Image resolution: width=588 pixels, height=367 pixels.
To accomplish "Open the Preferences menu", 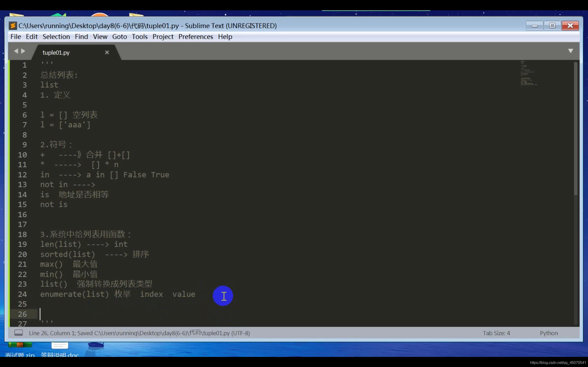I will click(196, 37).
